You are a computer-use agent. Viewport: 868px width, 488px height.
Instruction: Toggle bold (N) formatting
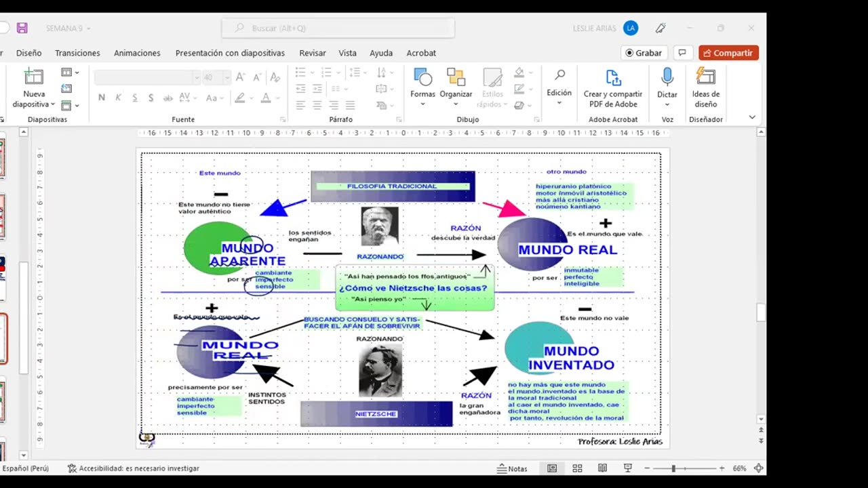(102, 98)
